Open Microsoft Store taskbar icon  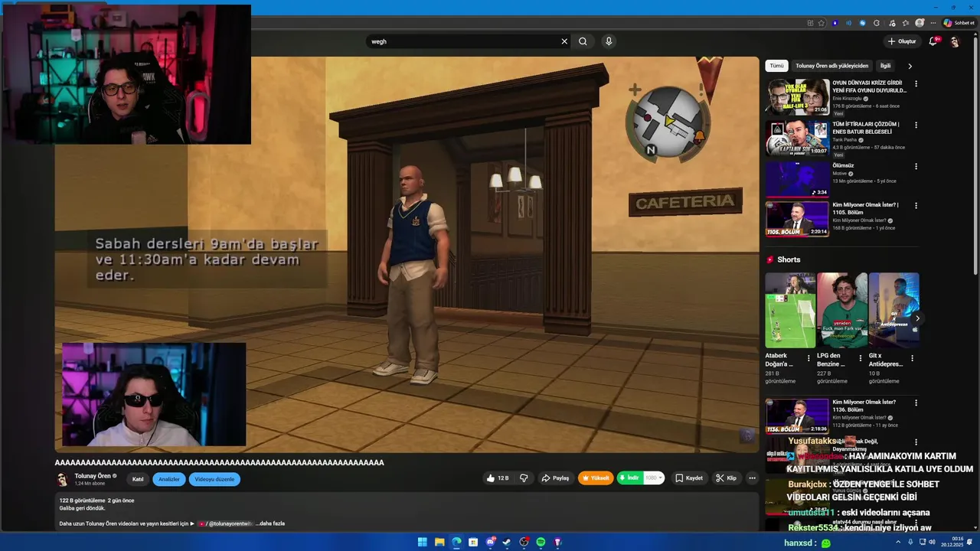473,543
